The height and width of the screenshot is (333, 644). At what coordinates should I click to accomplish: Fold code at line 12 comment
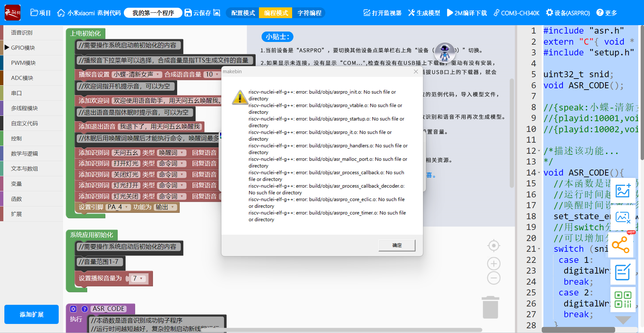click(539, 151)
